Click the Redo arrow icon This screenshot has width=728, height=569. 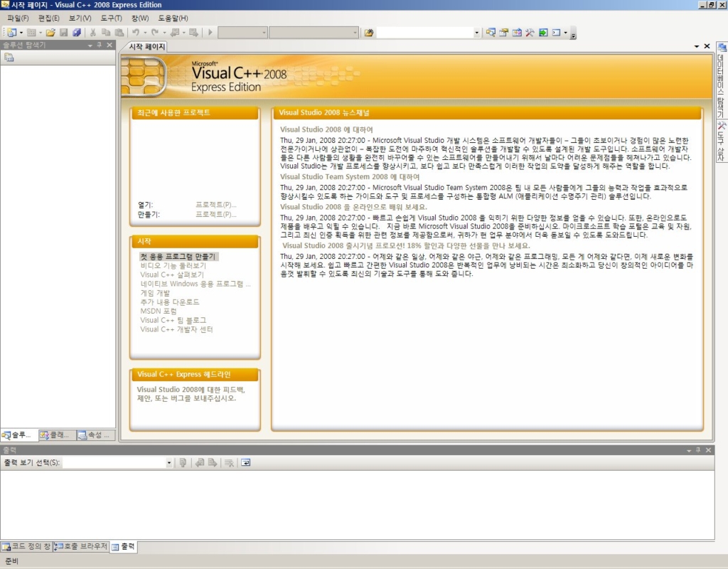pos(155,33)
